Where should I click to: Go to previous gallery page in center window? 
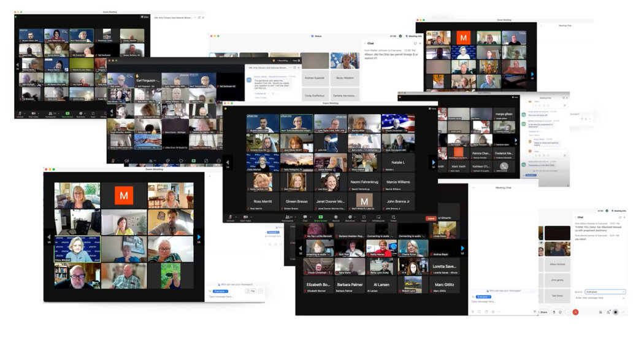[x=227, y=163]
